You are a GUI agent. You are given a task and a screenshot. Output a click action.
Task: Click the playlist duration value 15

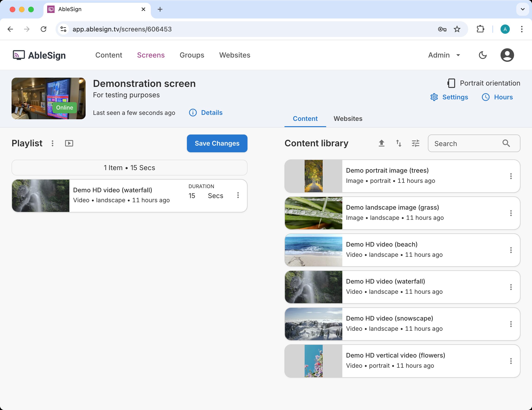pos(192,196)
